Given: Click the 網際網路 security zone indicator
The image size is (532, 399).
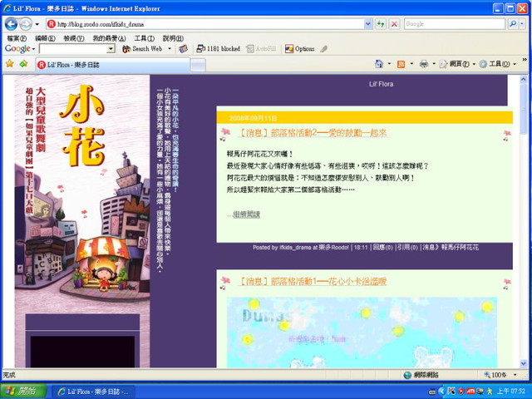Looking at the screenshot, I should (x=421, y=375).
